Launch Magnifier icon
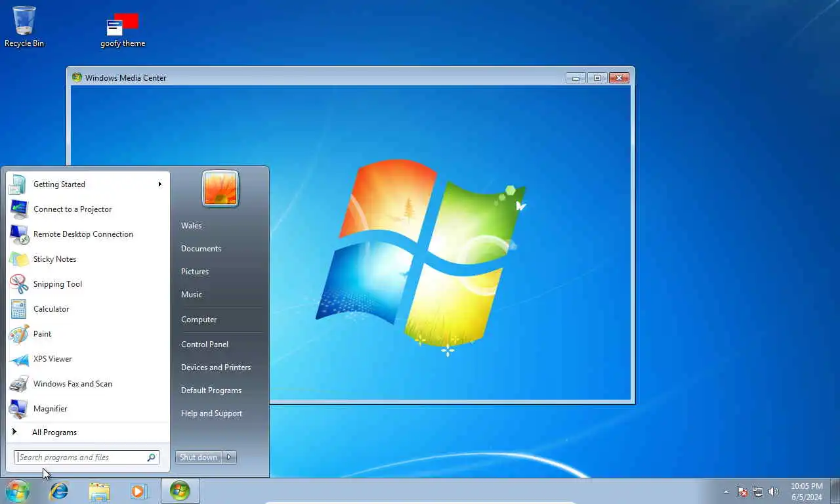 click(x=18, y=409)
